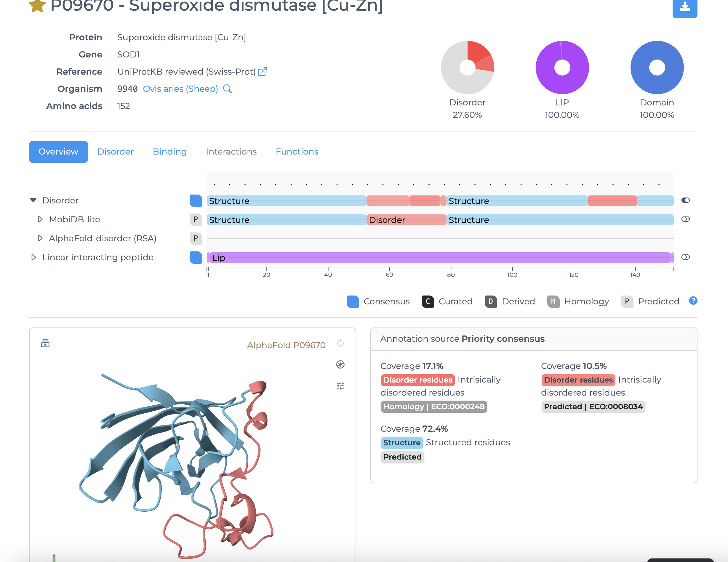Toggle the Linear interacting peptide switch
The height and width of the screenshot is (562, 728).
[685, 257]
